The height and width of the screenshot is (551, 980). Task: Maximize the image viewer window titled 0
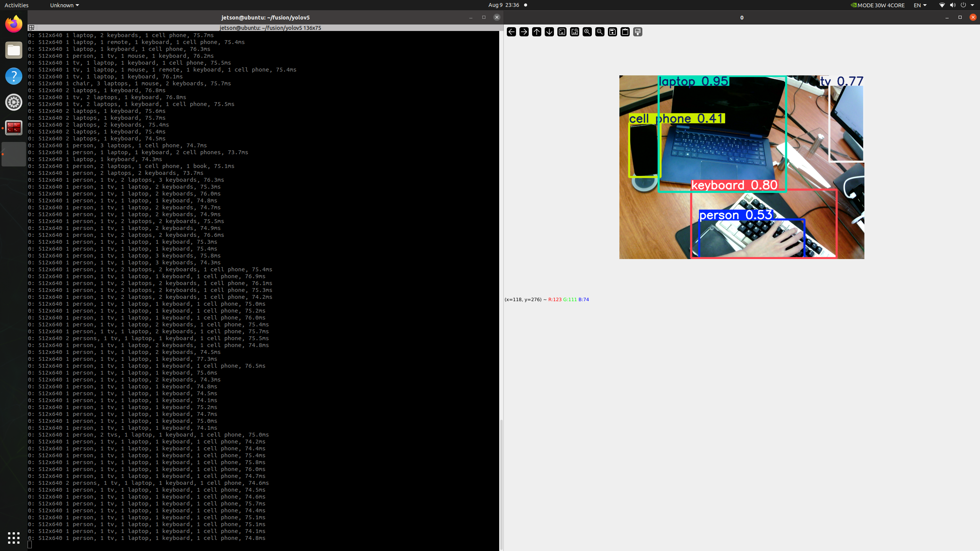pos(960,17)
